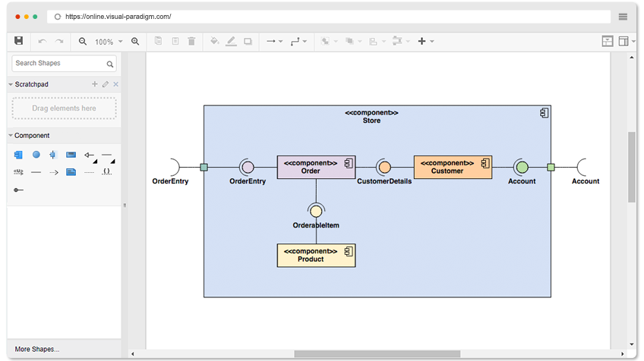Screen dimensions: 644x361
Task: Click the More Shapes... button
Action: pos(37,349)
